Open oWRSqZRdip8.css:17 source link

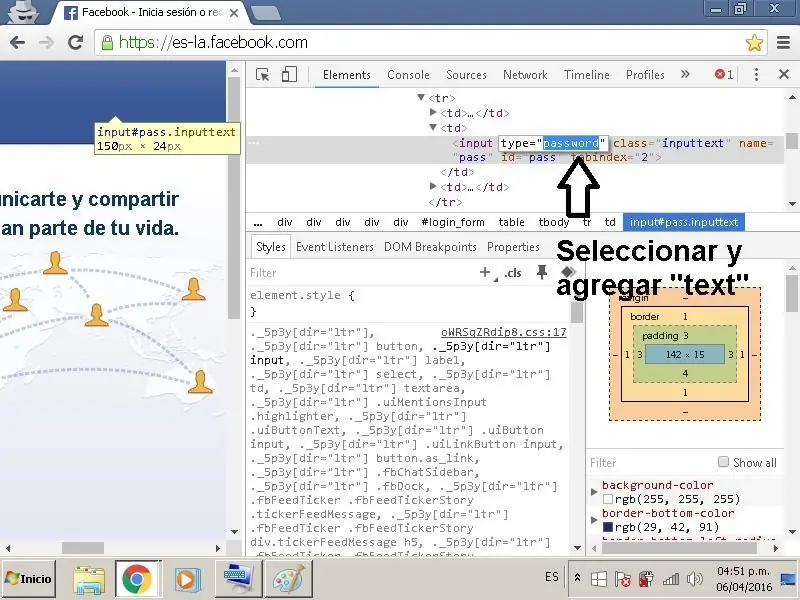[x=504, y=332]
